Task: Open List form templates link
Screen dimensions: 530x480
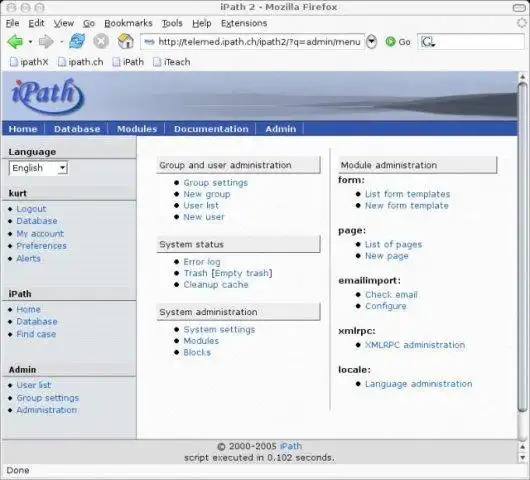Action: point(408,194)
